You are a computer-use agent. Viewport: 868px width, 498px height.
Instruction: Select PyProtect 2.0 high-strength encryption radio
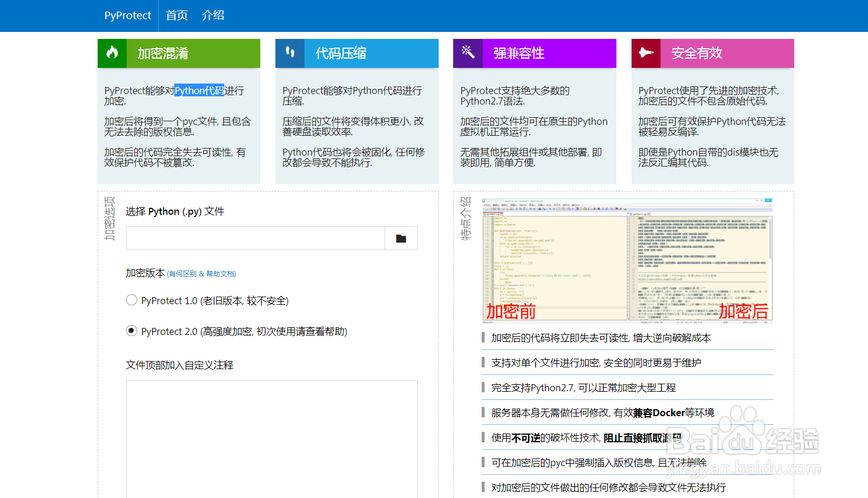132,331
